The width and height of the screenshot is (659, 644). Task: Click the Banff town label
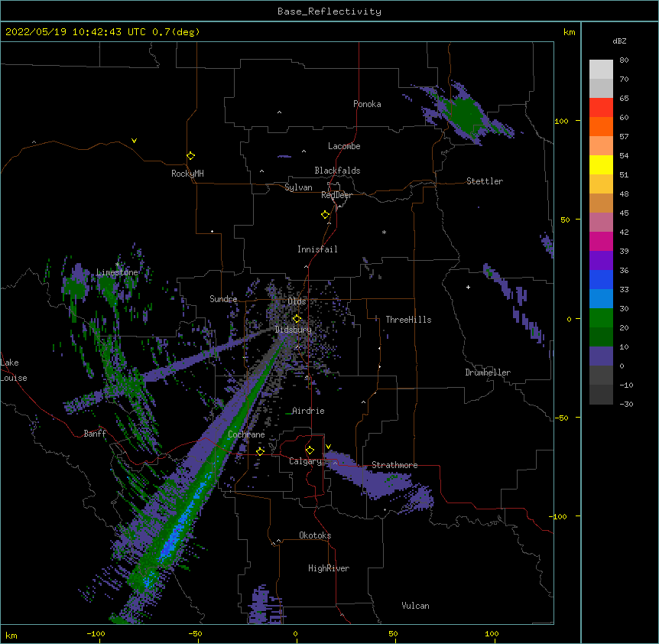click(95, 434)
